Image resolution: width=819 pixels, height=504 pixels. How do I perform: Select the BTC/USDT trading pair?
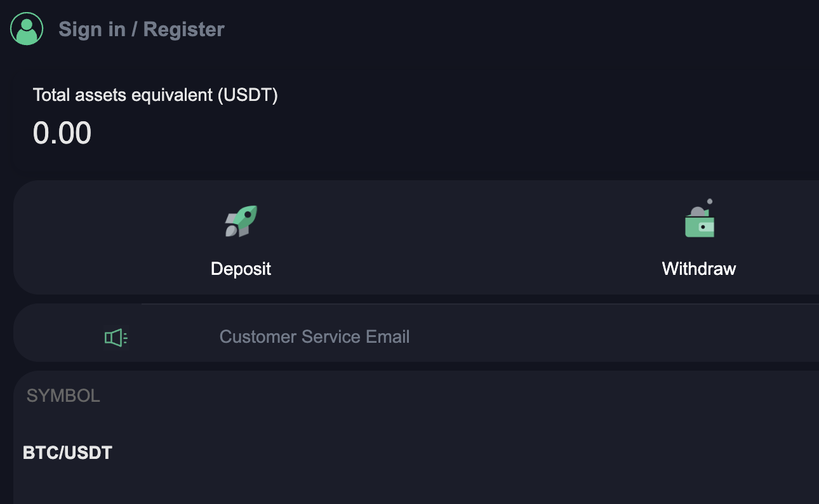coord(67,453)
